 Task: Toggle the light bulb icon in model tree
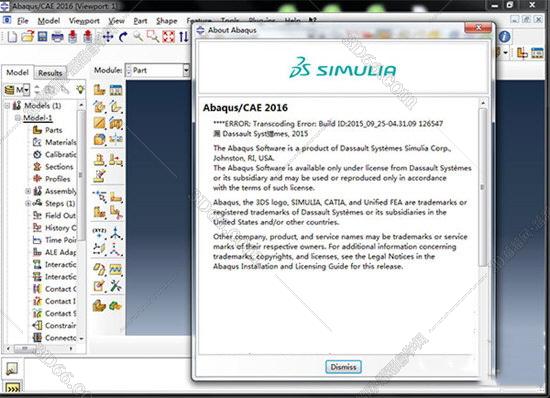click(80, 90)
